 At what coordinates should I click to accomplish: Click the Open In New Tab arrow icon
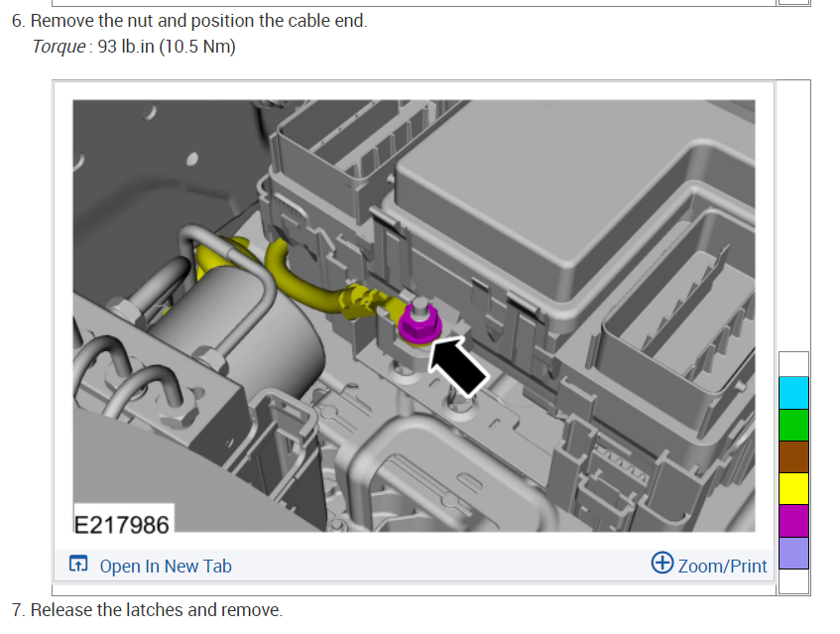point(78,564)
